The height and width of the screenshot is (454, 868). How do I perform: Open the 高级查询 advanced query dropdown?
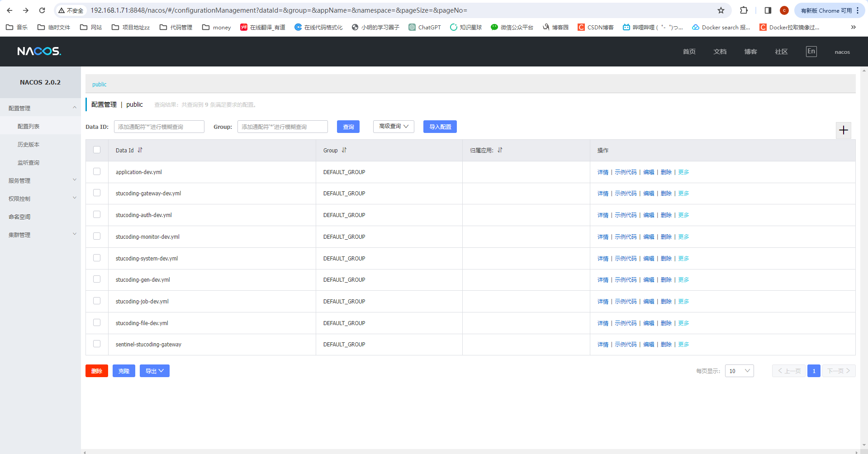(394, 127)
